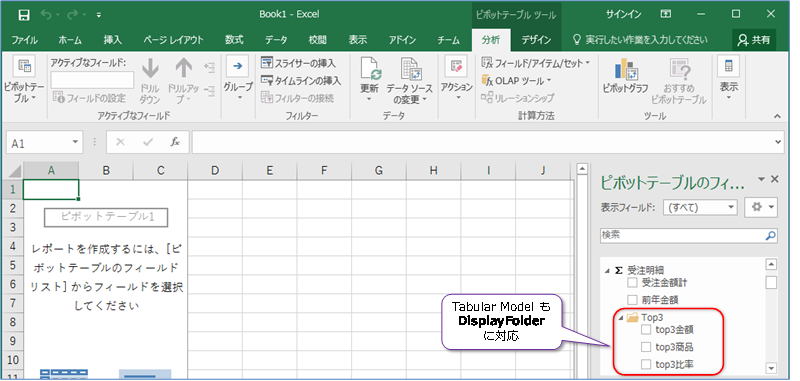Switch to the 数式 tab
Viewport: 800px width, 381px height.
click(234, 40)
